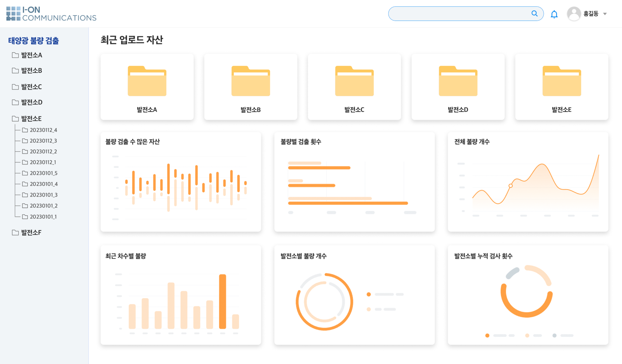622x364 pixels.
Task: Select 발전소D in the sidebar tree
Action: (x=32, y=102)
